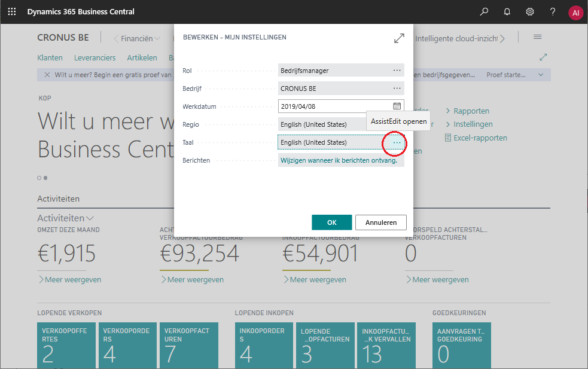
Task: Click the €54,901 purchase invoice amount
Action: tap(321, 253)
